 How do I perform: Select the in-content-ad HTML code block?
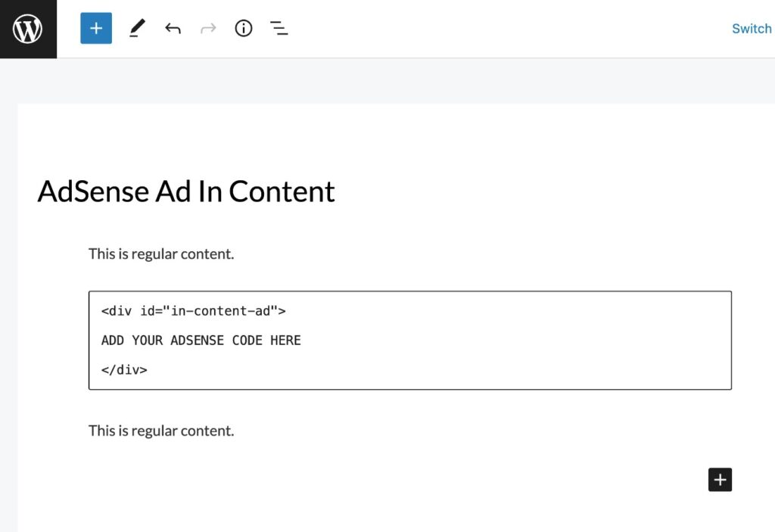pos(410,339)
